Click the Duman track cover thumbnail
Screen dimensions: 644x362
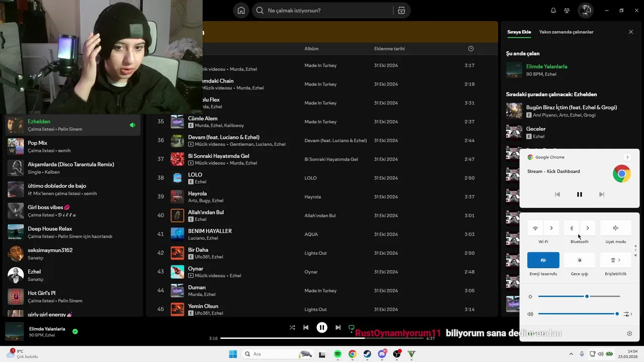[x=177, y=291]
